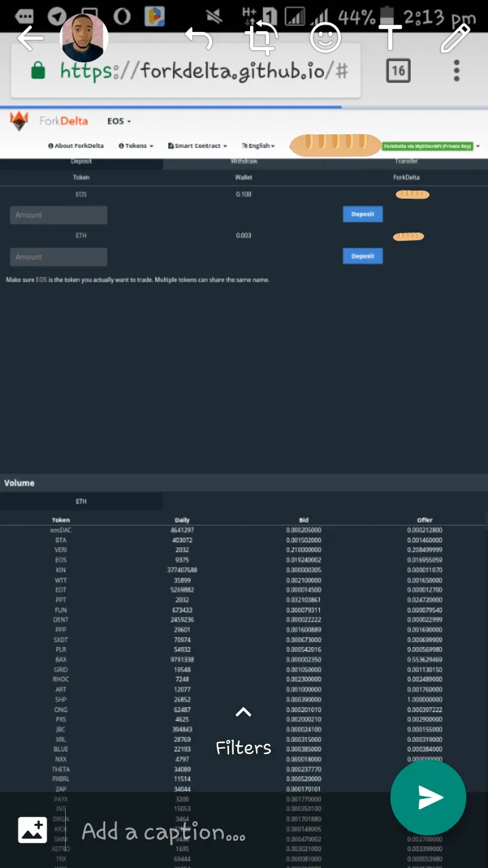Switch to the Transfer tab

tap(407, 162)
